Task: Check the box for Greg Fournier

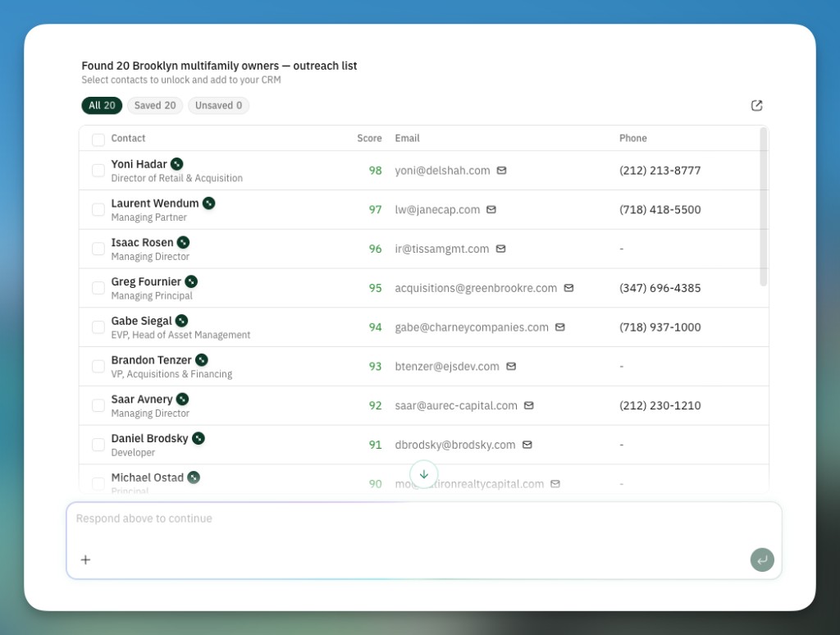Action: point(98,288)
